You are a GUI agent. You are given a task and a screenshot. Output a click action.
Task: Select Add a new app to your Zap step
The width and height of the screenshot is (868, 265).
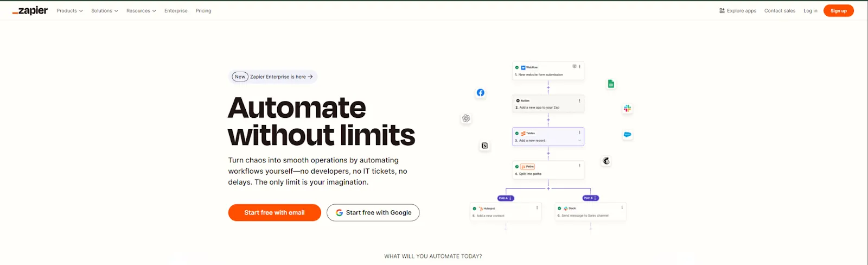coord(548,104)
